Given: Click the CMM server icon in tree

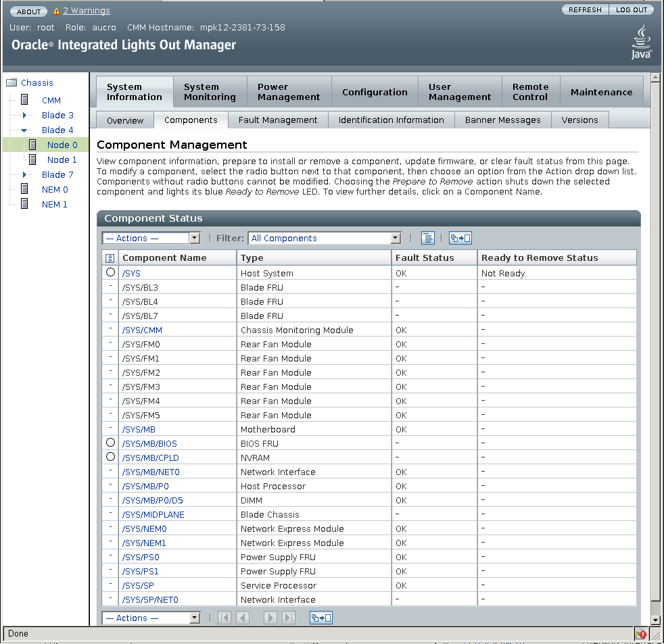Looking at the screenshot, I should (x=24, y=100).
